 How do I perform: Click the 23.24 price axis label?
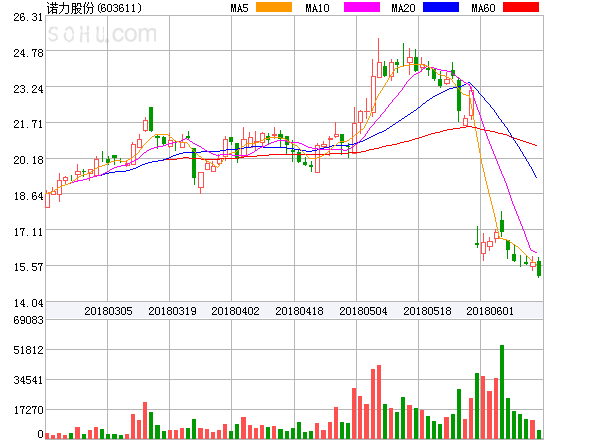pyautogui.click(x=28, y=89)
